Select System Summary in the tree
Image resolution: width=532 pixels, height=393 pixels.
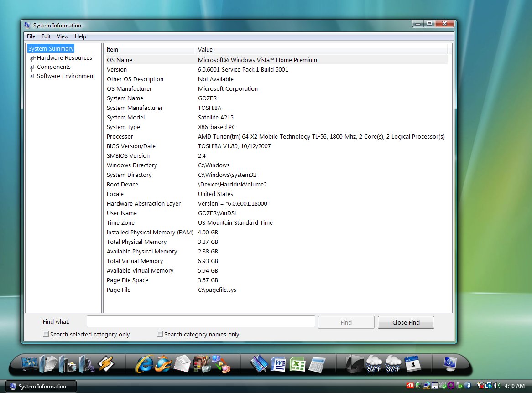[x=51, y=48]
